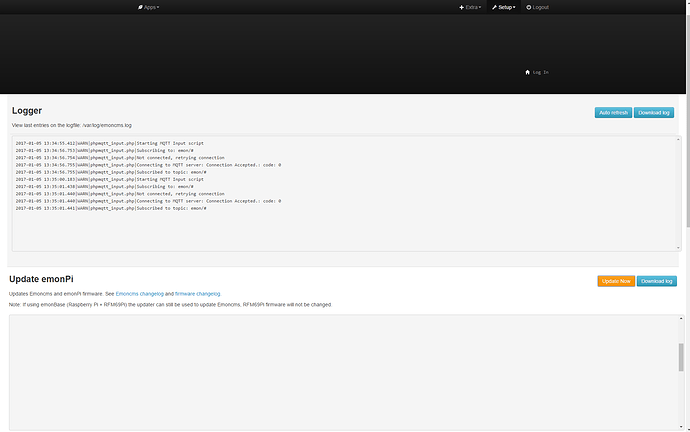Open the Emoncms changelog link
Image resolution: width=690 pixels, height=432 pixels.
[139, 294]
